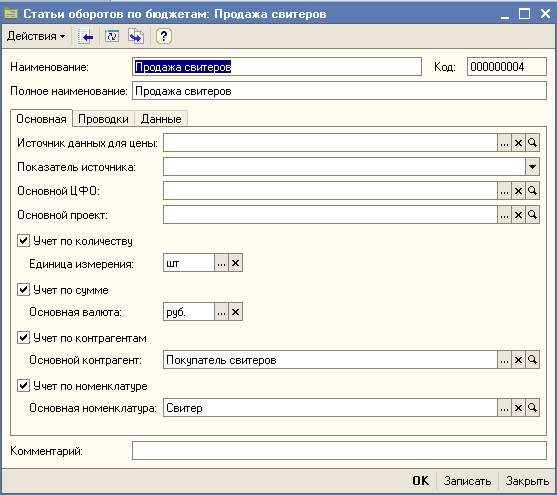
Task: Switch to the Основная tab
Action: point(41,119)
